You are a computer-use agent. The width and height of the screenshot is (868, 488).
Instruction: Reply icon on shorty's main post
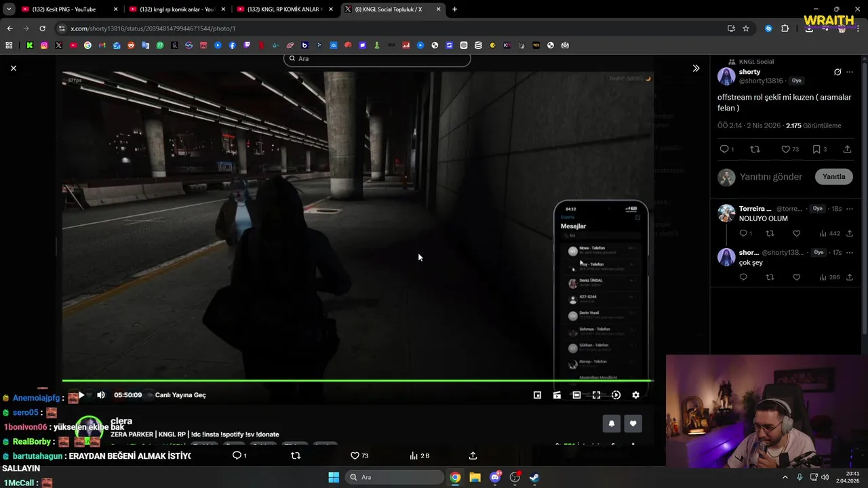[724, 149]
